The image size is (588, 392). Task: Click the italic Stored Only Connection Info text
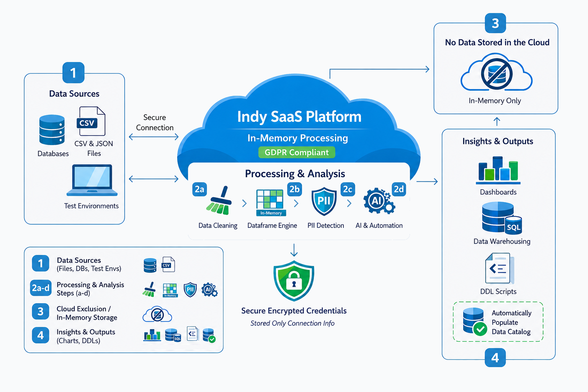(x=292, y=323)
